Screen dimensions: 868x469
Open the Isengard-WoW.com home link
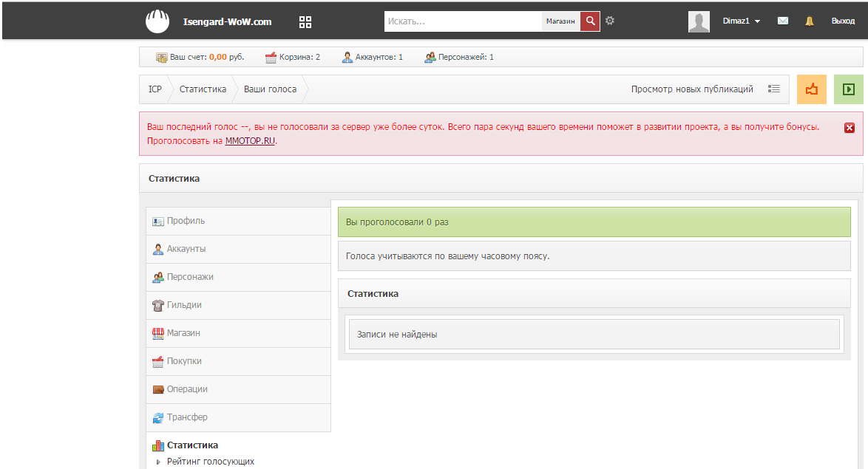coord(227,21)
